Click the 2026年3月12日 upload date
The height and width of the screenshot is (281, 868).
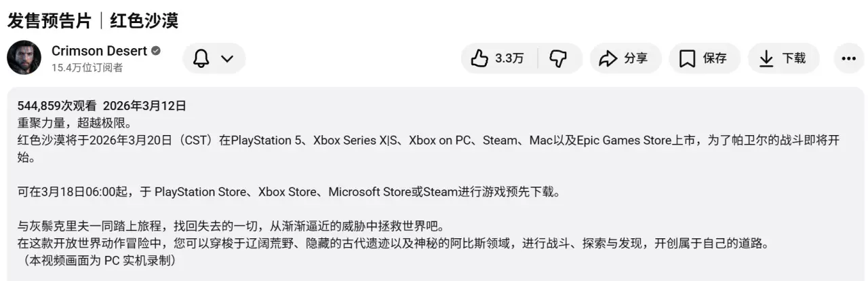click(x=144, y=106)
